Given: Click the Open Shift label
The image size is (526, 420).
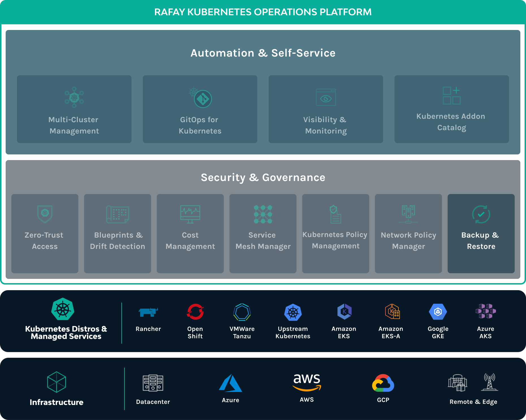Looking at the screenshot, I should pyautogui.click(x=195, y=332).
